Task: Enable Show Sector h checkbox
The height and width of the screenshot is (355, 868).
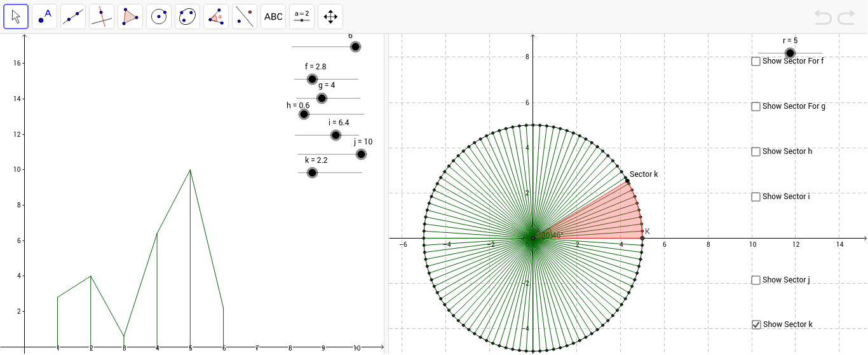Action: 756,151
